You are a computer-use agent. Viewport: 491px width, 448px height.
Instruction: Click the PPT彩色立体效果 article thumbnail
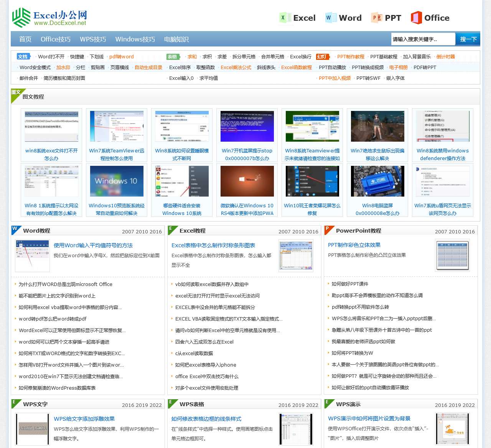(x=452, y=255)
